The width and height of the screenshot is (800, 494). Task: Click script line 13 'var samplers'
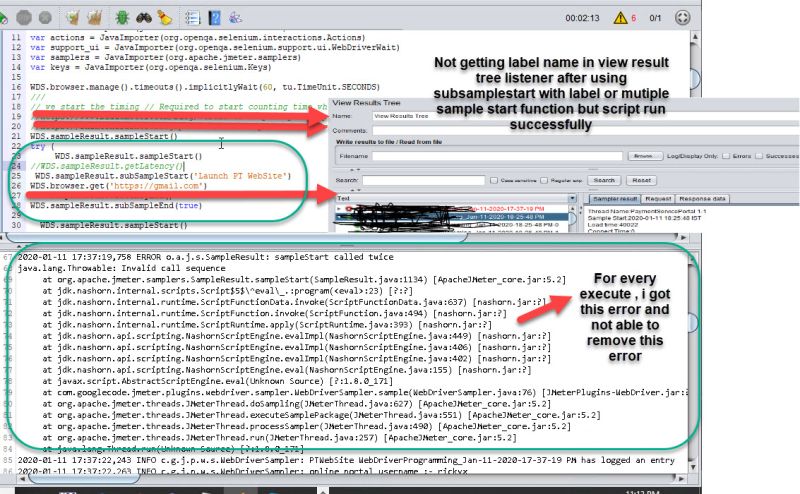(165, 57)
